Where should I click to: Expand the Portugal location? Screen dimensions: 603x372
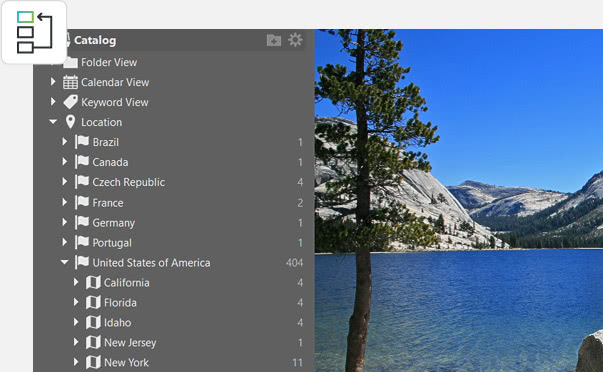[x=65, y=242]
